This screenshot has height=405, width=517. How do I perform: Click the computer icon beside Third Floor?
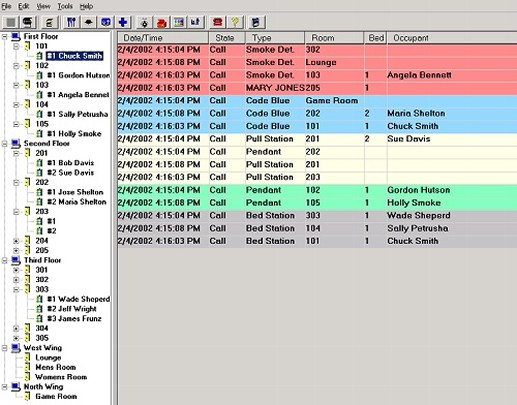point(16,260)
